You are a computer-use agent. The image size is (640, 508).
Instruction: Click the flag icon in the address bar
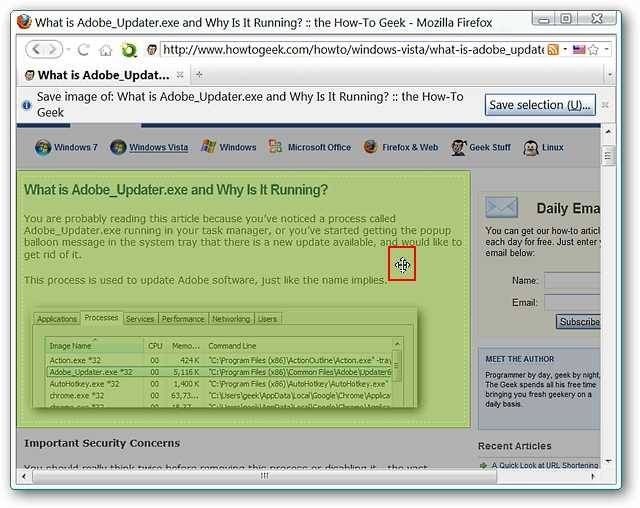point(578,50)
